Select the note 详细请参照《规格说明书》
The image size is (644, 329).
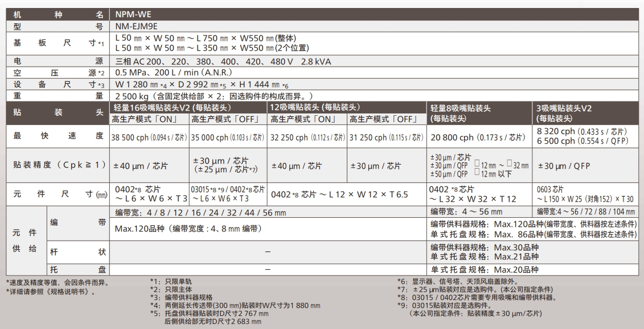click(52, 292)
